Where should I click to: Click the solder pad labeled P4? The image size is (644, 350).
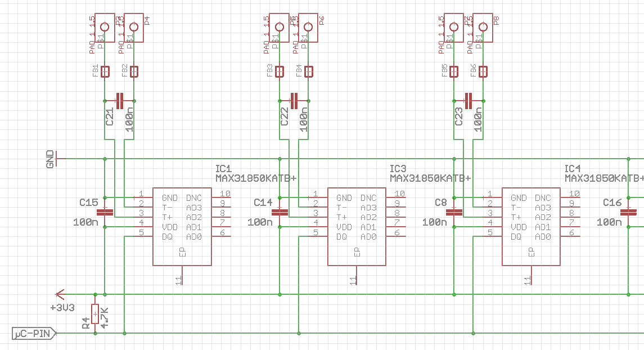[x=134, y=27]
